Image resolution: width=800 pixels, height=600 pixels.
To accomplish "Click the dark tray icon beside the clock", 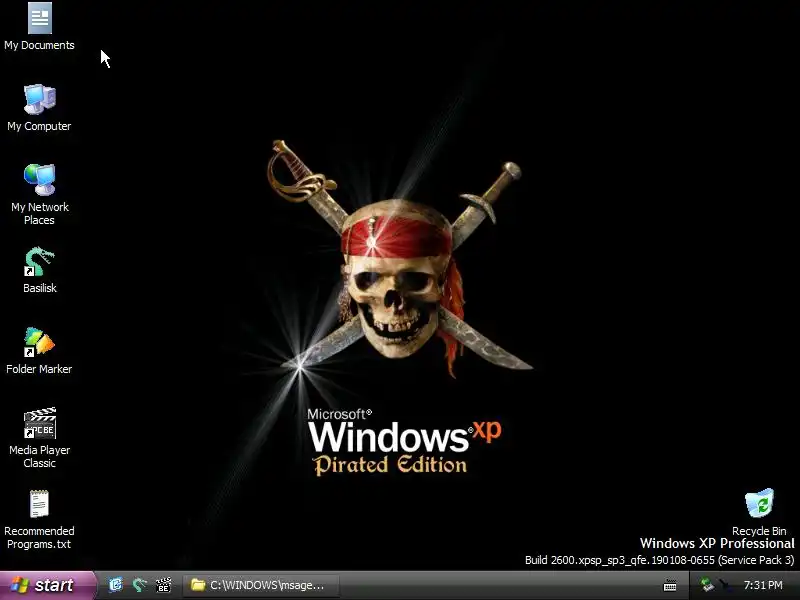I will [x=724, y=585].
